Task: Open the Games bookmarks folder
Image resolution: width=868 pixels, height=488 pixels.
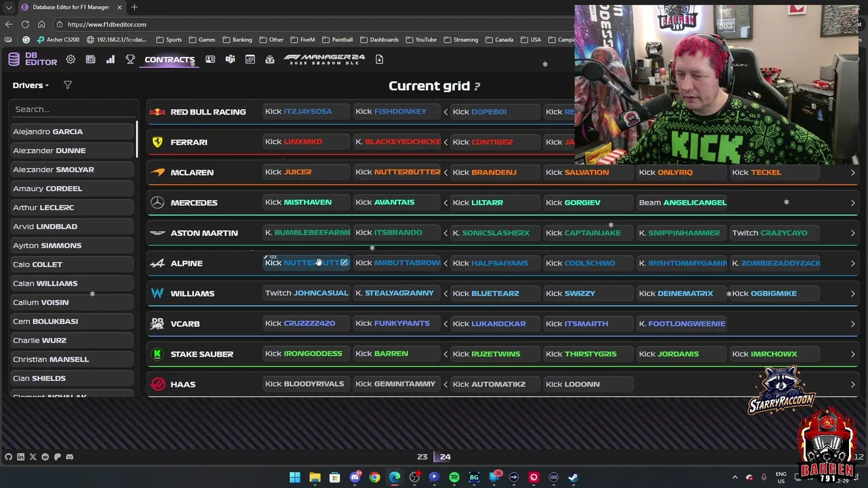Action: click(202, 39)
